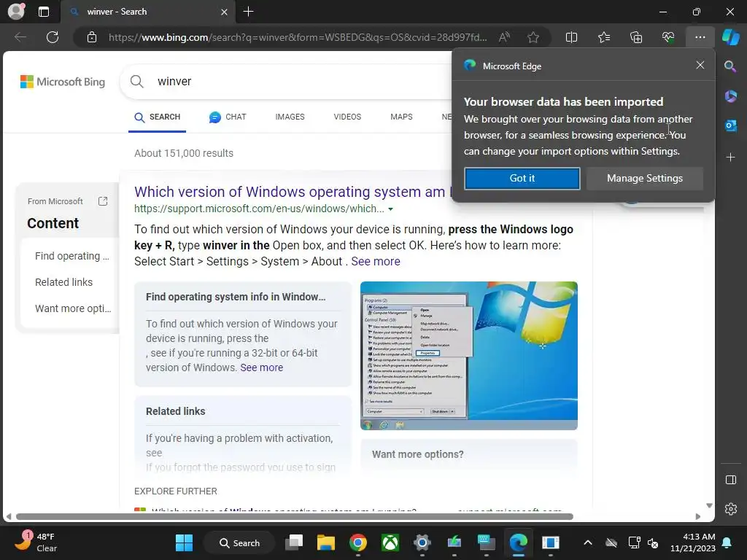
Task: Close the 'winver - Search' tab
Action: coord(224,12)
